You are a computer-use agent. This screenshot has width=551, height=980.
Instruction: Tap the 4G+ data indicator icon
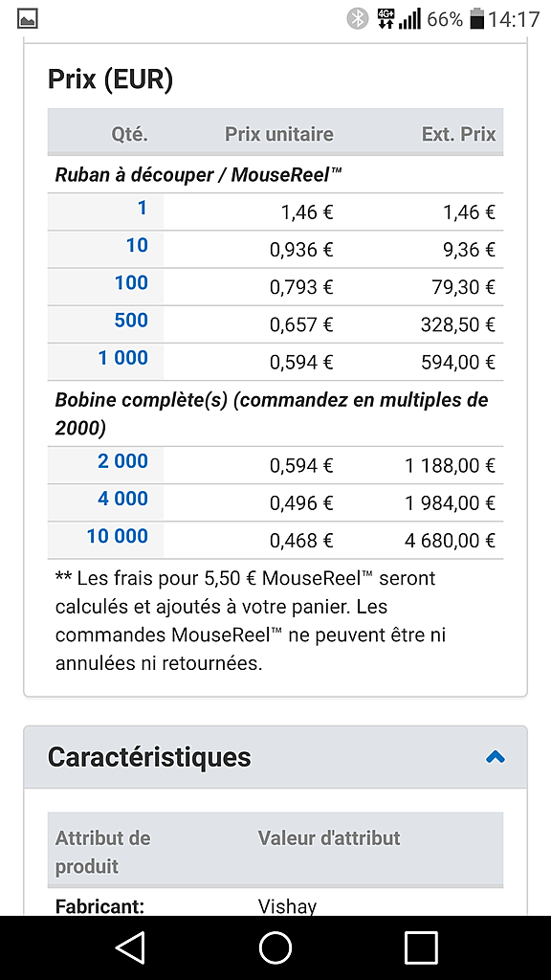[x=386, y=19]
